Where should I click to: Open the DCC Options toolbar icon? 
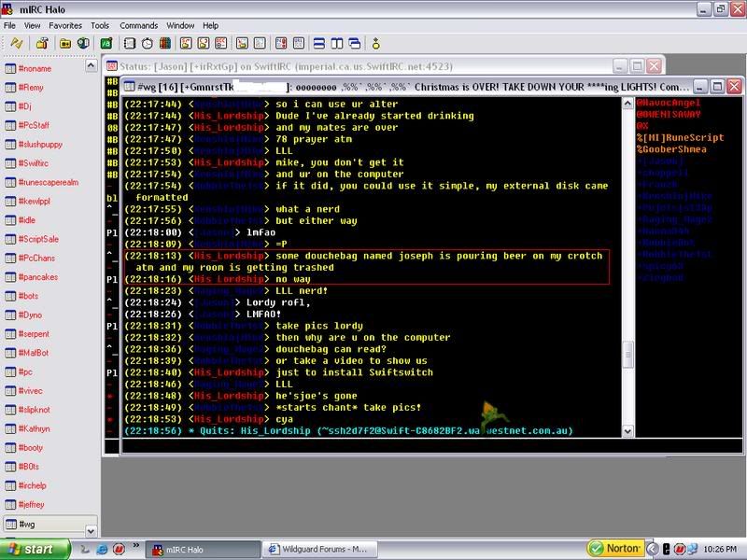[x=221, y=43]
